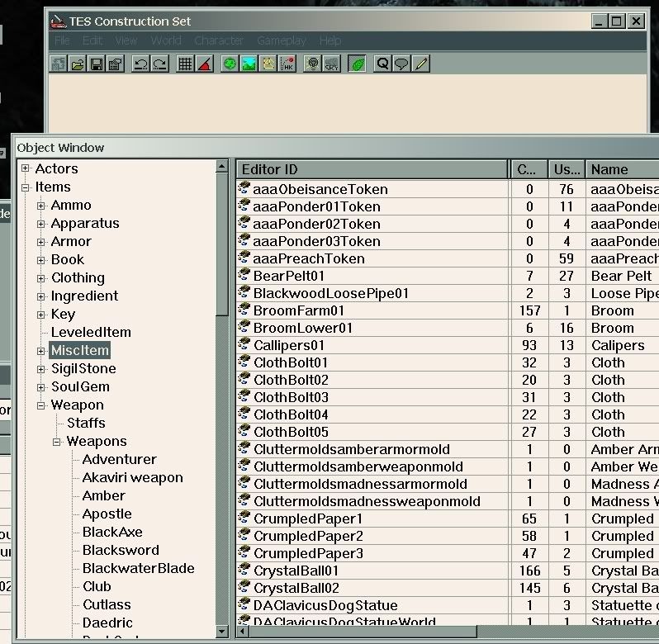Image resolution: width=659 pixels, height=644 pixels.
Task: Select the Daedric weapons folder
Action: click(107, 623)
